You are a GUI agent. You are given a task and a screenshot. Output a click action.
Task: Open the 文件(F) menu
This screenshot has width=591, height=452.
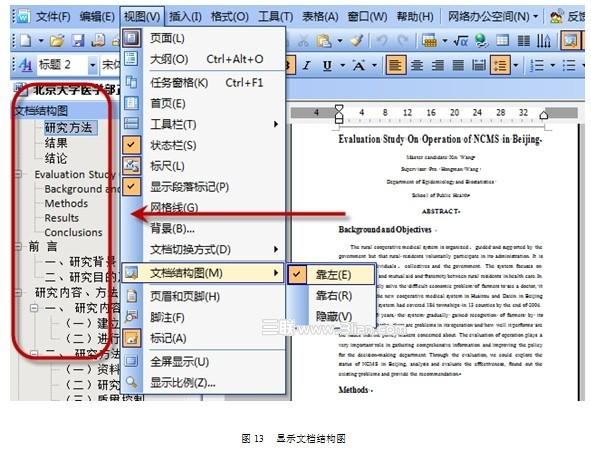click(53, 16)
